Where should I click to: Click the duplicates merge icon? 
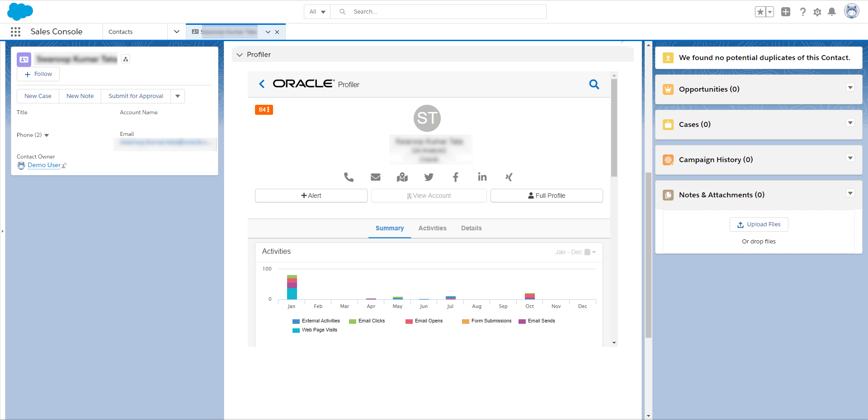click(x=668, y=58)
